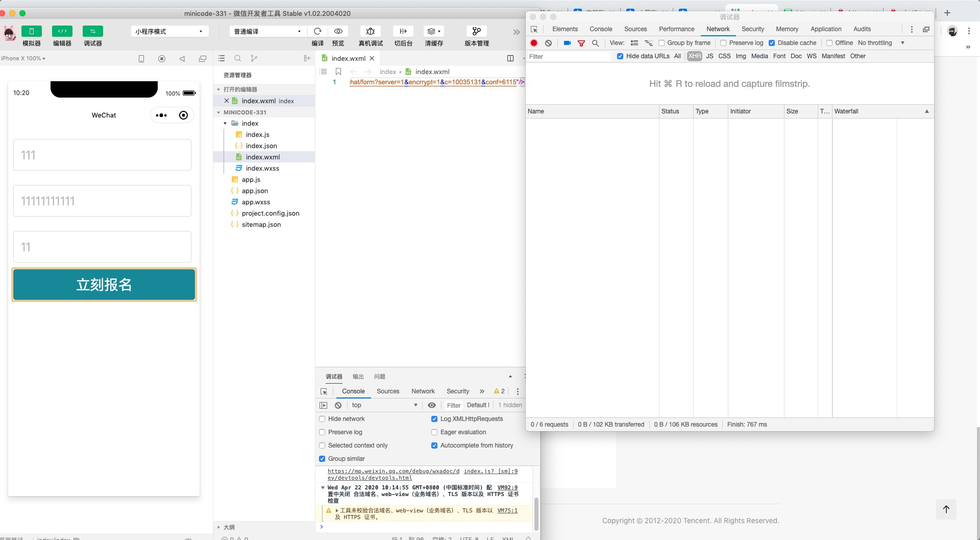The image size is (980, 540).
Task: Toggle the editor (编辑器) panel button
Action: [62, 31]
